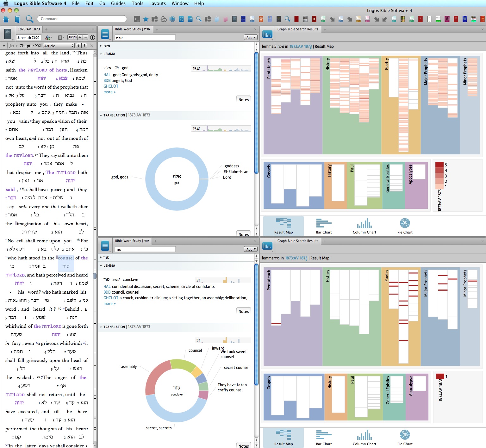Jump to previous article with up arrow
486x448 pixels.
79,46
